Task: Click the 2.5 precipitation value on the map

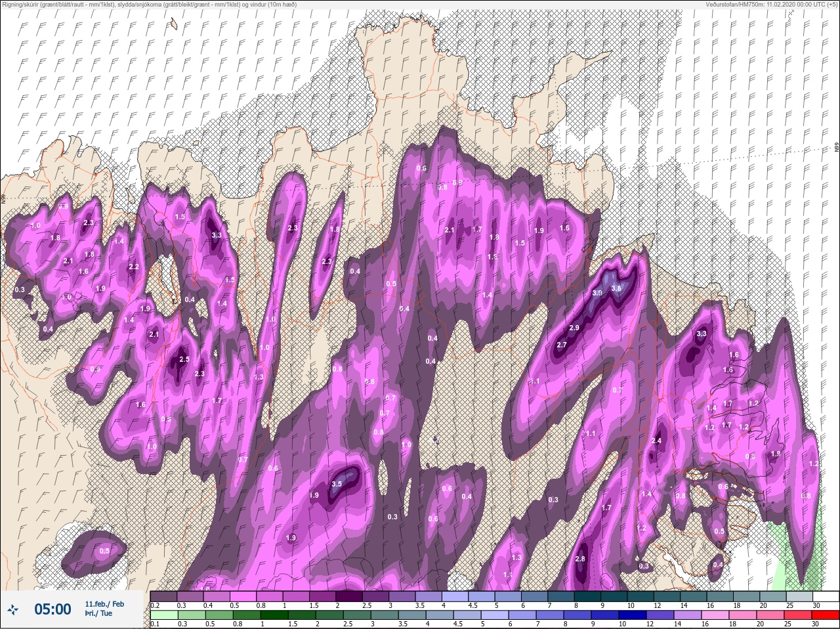Action: click(184, 359)
